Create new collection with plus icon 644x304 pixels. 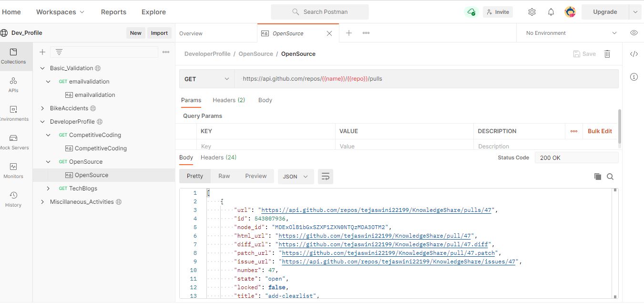coord(42,52)
